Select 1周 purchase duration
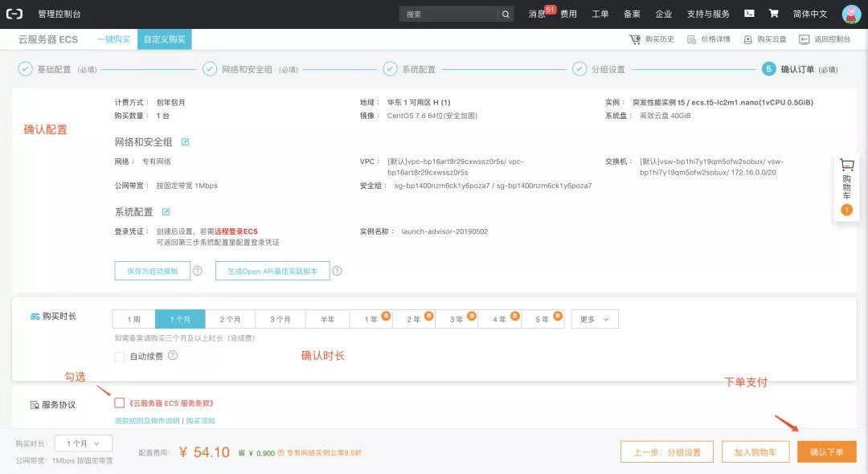This screenshot has height=474, width=868. (134, 319)
